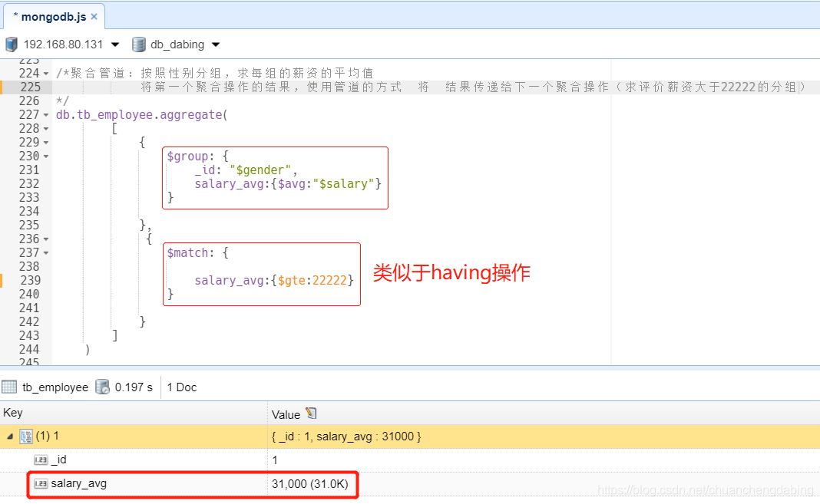The height and width of the screenshot is (504, 820).
Task: Select the salary_avg field row
Action: 410,483
